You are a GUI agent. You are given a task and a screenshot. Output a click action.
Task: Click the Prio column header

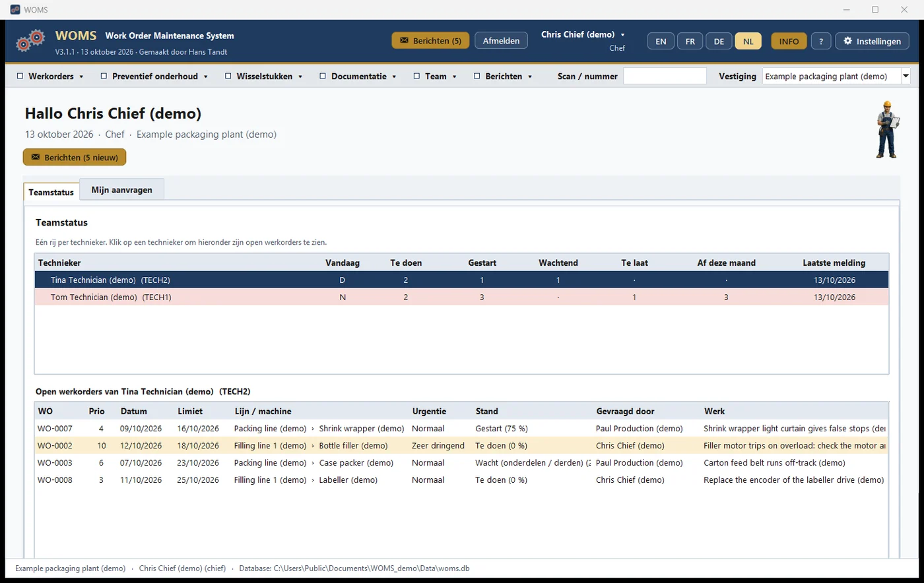pyautogui.click(x=96, y=411)
